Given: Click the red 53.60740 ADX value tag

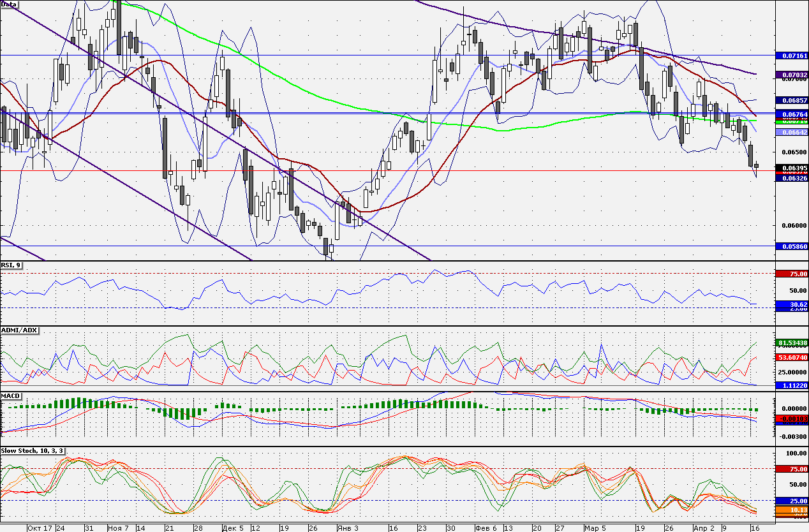Looking at the screenshot, I should tap(791, 358).
